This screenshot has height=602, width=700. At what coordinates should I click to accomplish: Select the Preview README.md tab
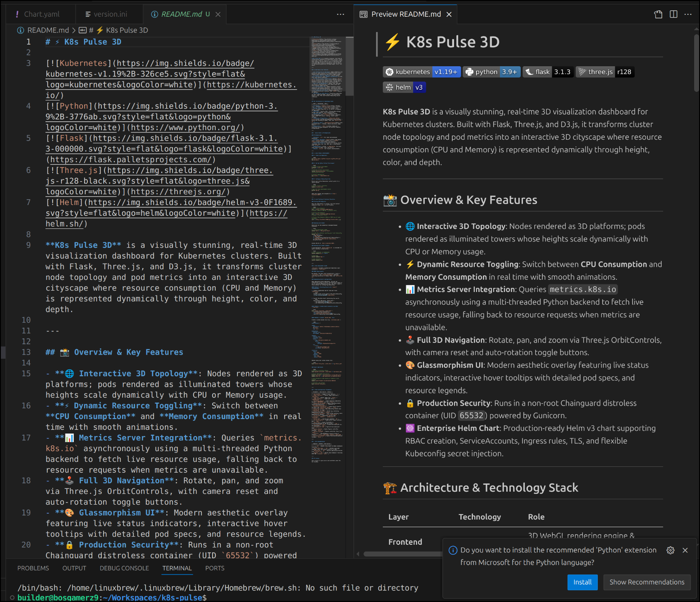(405, 14)
